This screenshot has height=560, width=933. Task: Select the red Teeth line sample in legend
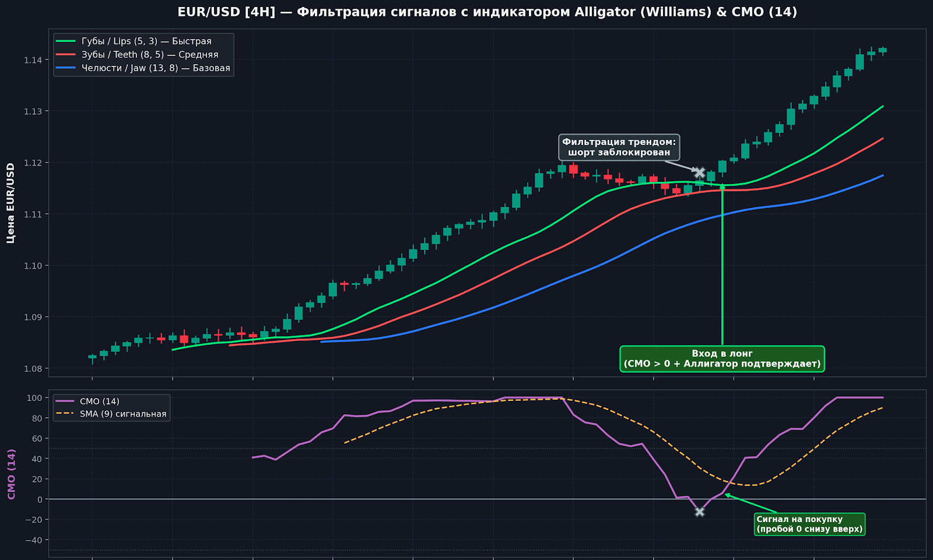(x=66, y=55)
